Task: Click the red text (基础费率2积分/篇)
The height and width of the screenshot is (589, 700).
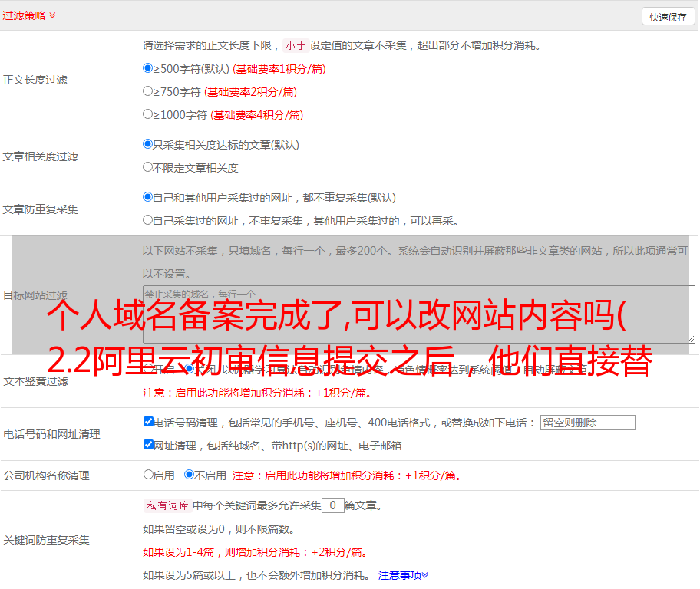Action: point(250,92)
